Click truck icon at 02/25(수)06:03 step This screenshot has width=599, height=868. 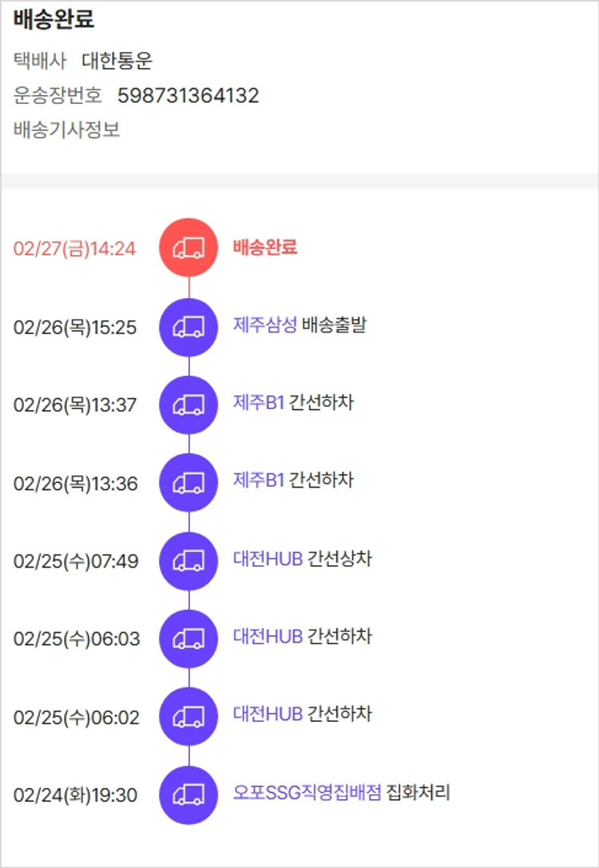188,639
